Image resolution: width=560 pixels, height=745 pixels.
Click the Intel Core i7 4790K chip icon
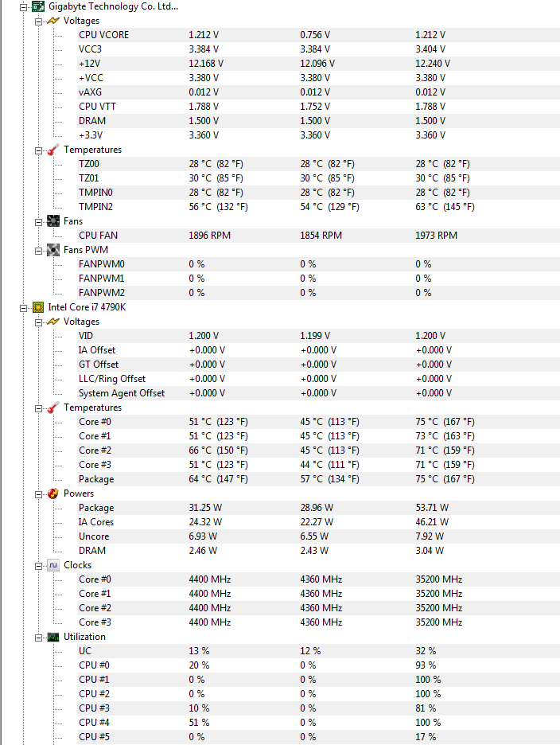(x=38, y=307)
